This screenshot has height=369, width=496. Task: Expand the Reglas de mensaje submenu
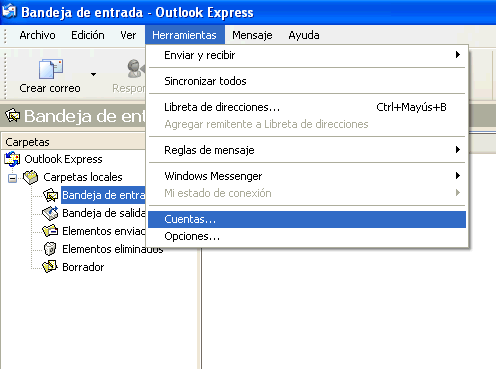coord(307,150)
